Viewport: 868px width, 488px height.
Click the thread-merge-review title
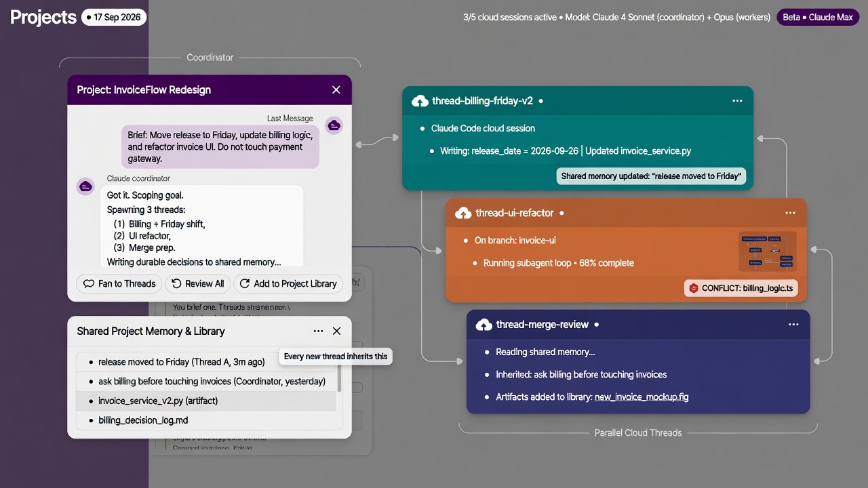pos(542,325)
